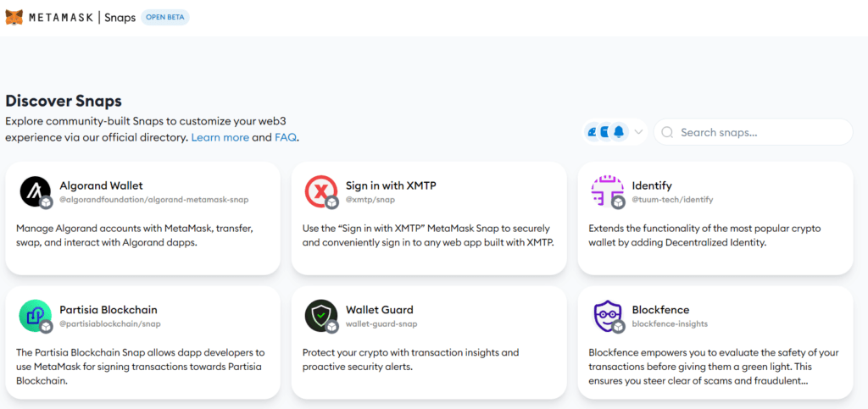Screen dimensions: 868x409
Task: Expand the category filter dropdown chevron
Action: coord(639,132)
